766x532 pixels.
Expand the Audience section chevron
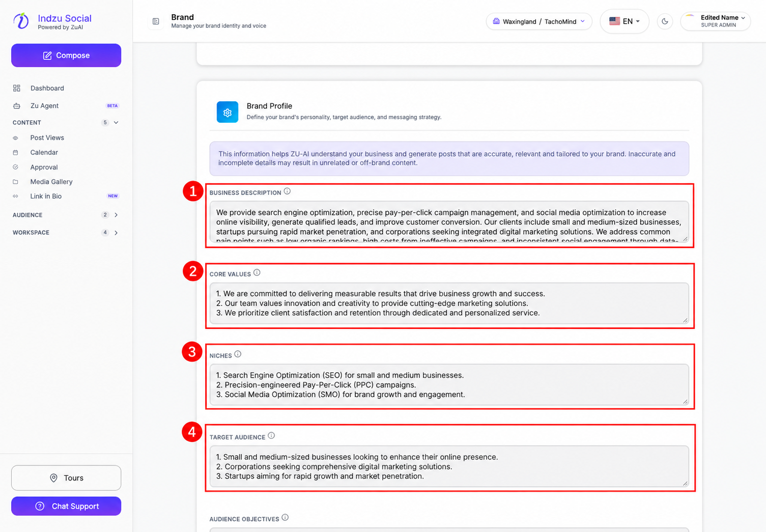116,215
